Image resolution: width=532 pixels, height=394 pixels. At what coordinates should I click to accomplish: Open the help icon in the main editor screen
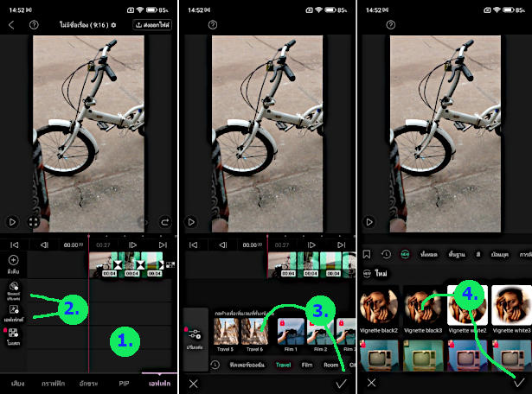click(34, 25)
